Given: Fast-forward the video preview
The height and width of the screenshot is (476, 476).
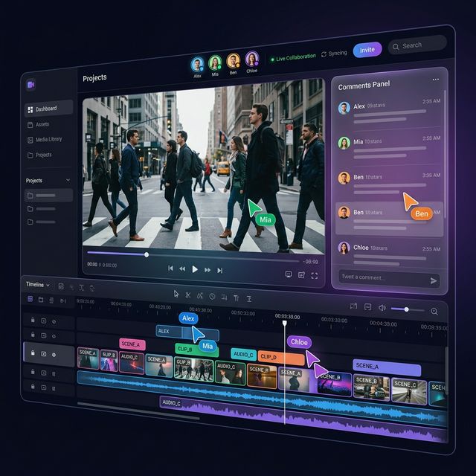Looking at the screenshot, I should point(208,270).
